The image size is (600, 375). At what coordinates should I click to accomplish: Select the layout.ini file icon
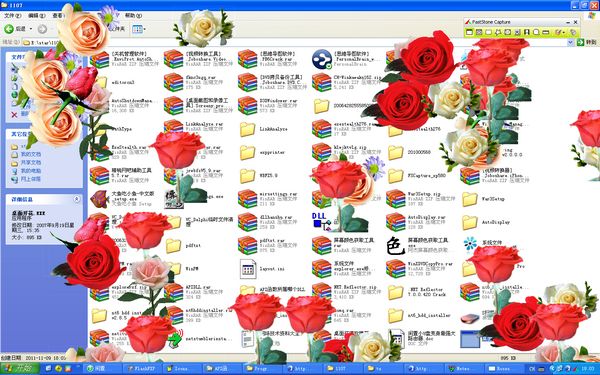248,269
